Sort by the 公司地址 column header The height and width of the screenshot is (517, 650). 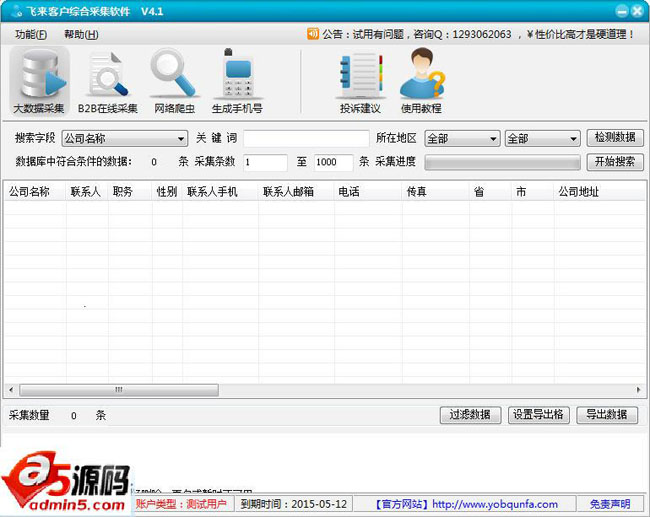coord(599,192)
